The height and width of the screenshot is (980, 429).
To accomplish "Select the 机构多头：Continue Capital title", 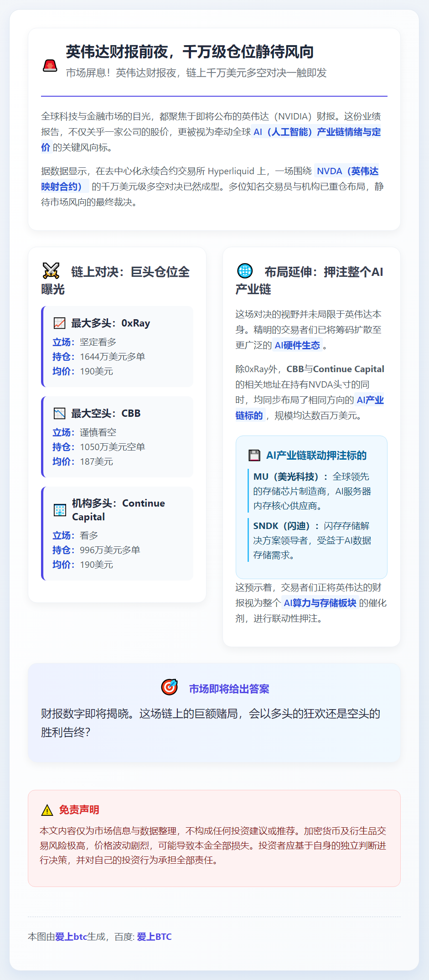I will [119, 510].
